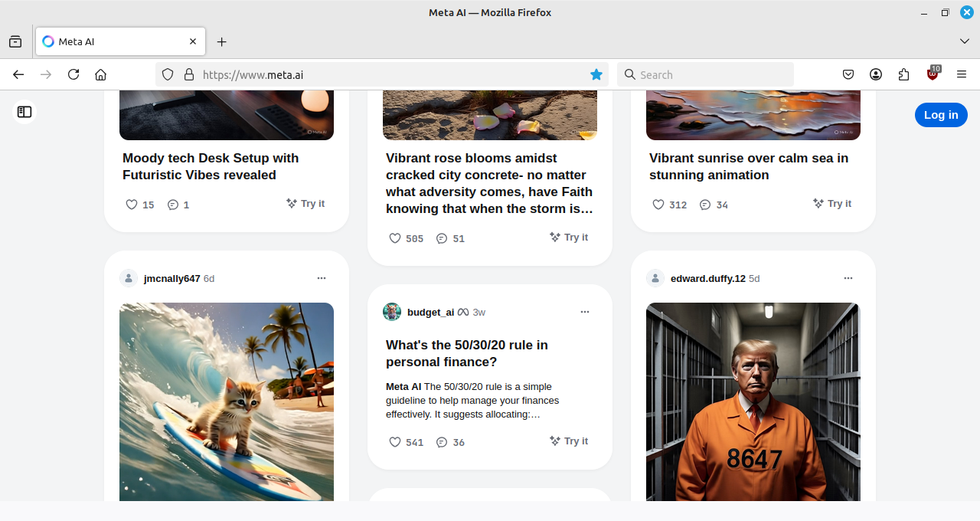980x521 pixels.
Task: Open budget_ai profile avatar
Action: pyautogui.click(x=392, y=312)
